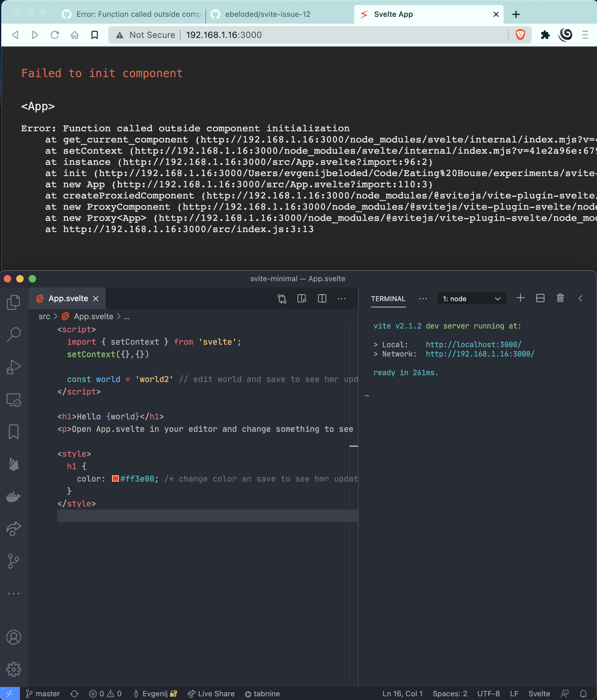The height and width of the screenshot is (700, 597).
Task: Collapse the terminal panel with chevron
Action: (x=581, y=298)
